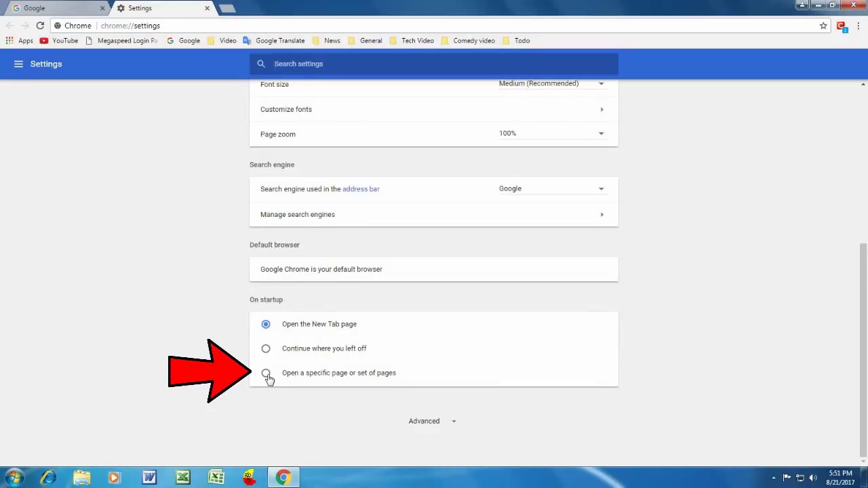Click the network tray icon
The height and width of the screenshot is (488, 868).
[800, 478]
